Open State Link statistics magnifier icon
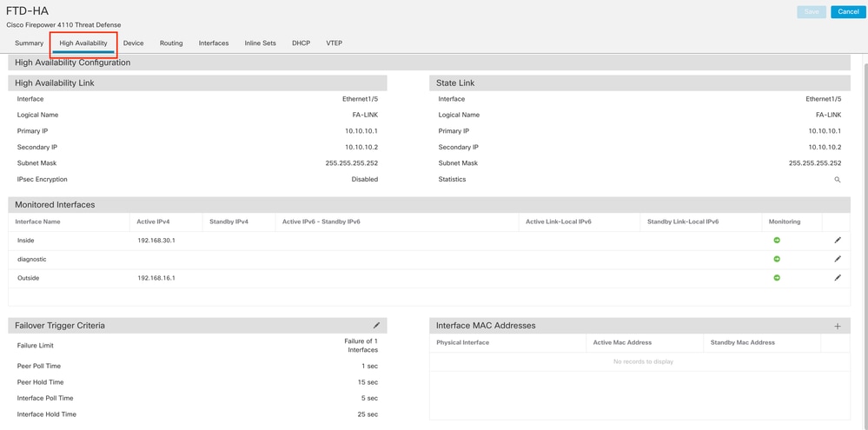Screen dimensions: 868x430 point(838,180)
